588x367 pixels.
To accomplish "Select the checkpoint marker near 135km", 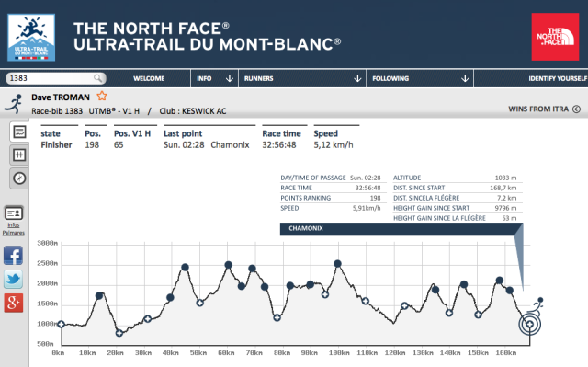I will point(435,290).
